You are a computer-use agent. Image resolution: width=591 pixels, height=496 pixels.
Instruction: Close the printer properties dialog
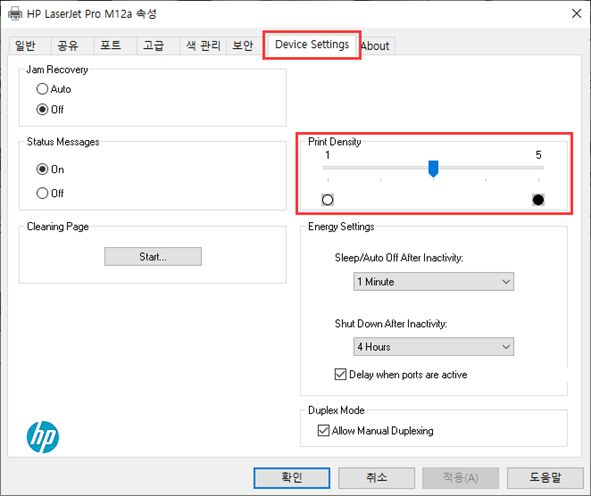[576, 14]
